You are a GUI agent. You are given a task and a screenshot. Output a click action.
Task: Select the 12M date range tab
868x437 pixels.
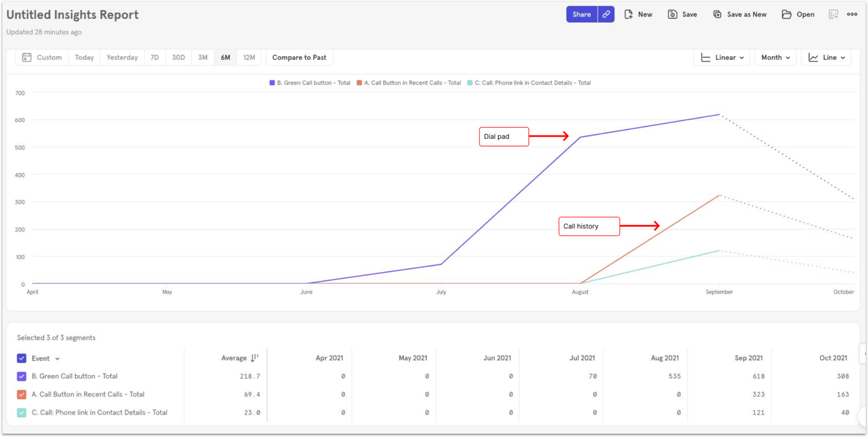click(249, 58)
